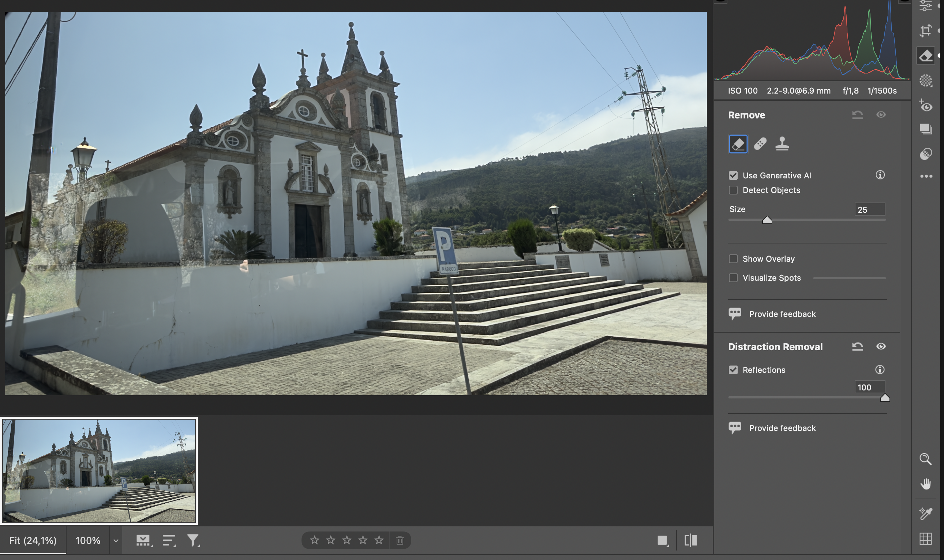The width and height of the screenshot is (944, 560).
Task: Switch to 100% zoom view
Action: [x=87, y=540]
